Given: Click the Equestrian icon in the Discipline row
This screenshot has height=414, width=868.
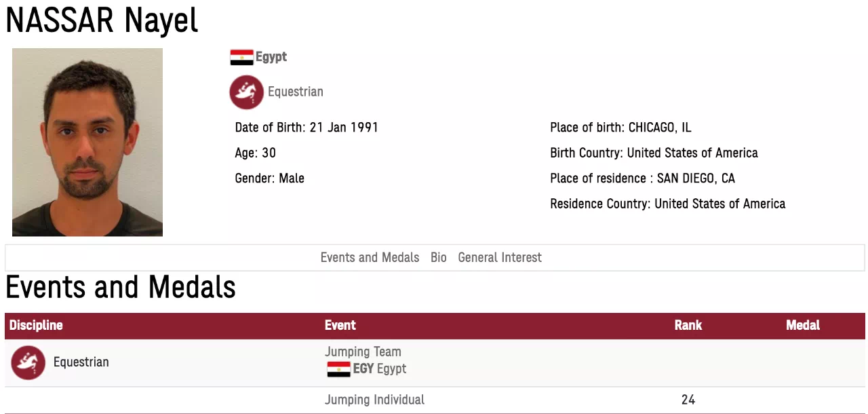Looking at the screenshot, I should (28, 362).
